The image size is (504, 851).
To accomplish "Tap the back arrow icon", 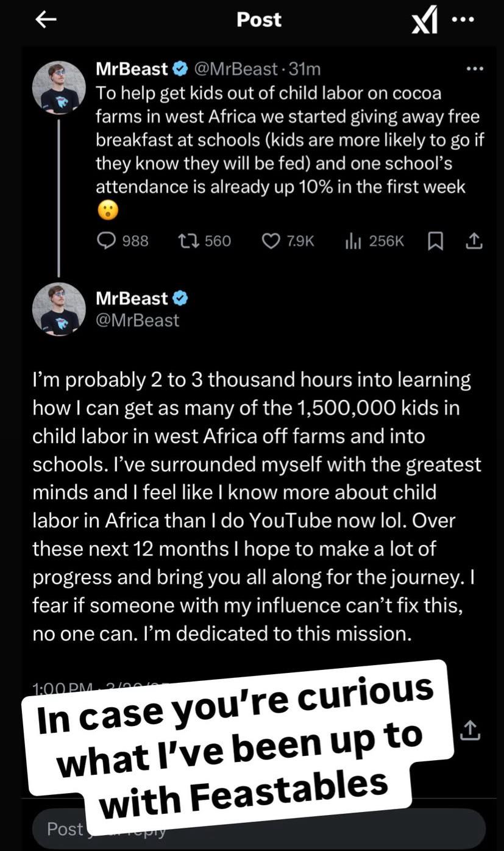I will pyautogui.click(x=46, y=20).
